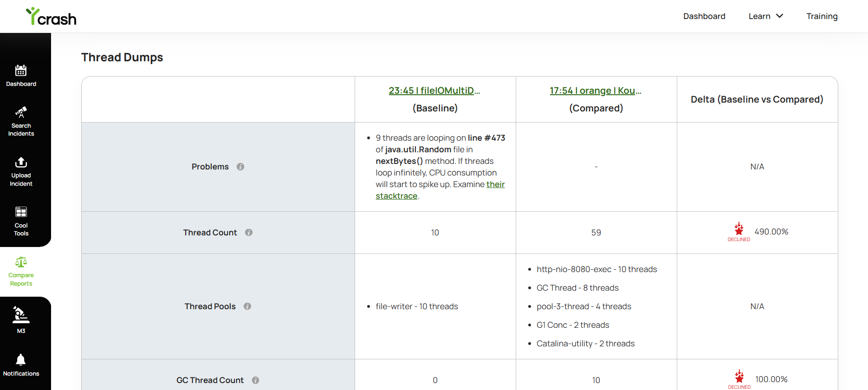Click the Problems row label
The width and height of the screenshot is (868, 390).
coord(210,167)
